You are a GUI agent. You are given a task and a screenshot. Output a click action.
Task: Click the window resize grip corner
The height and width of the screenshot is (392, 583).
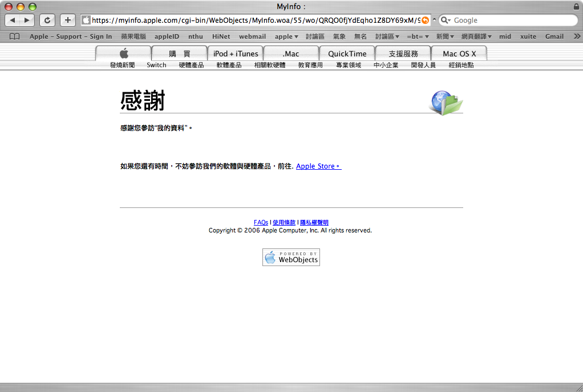pyautogui.click(x=579, y=387)
